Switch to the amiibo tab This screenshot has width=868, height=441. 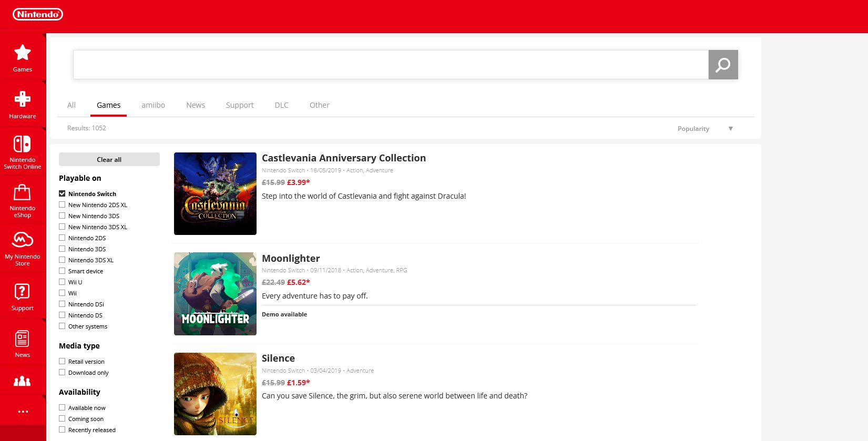point(153,105)
